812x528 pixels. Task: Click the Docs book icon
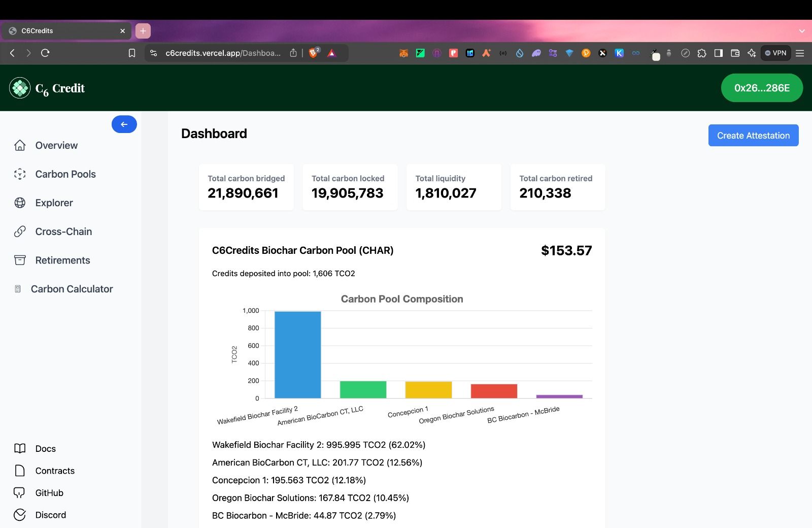click(20, 448)
